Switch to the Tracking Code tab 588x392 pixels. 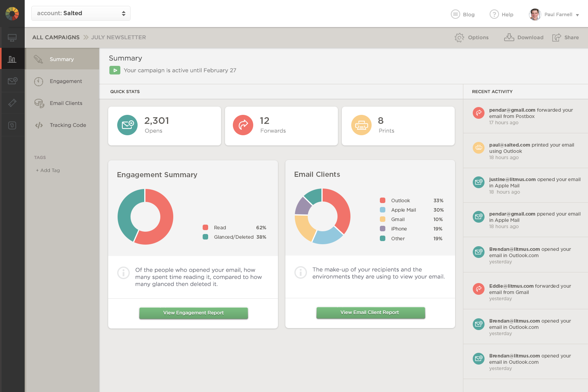click(67, 125)
